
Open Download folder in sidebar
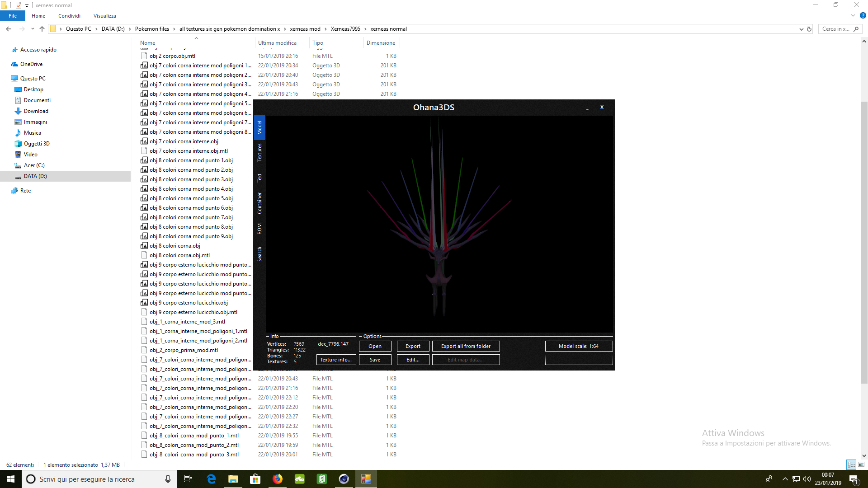pos(36,111)
